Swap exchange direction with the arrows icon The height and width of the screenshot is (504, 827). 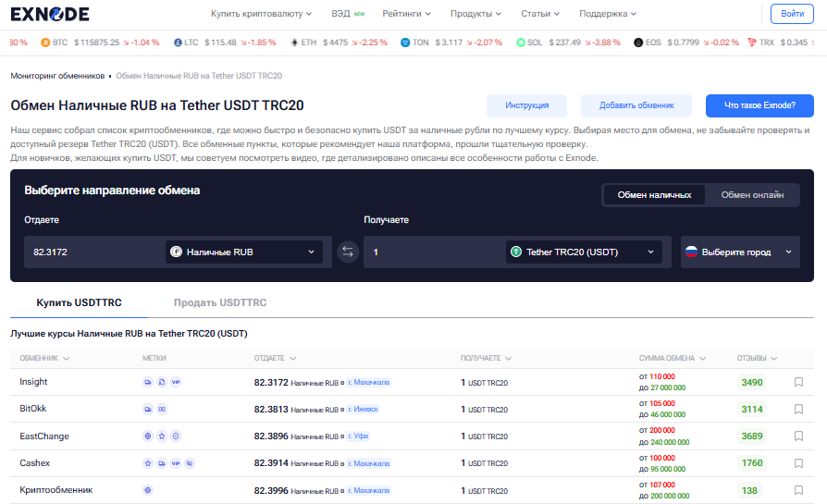(348, 252)
